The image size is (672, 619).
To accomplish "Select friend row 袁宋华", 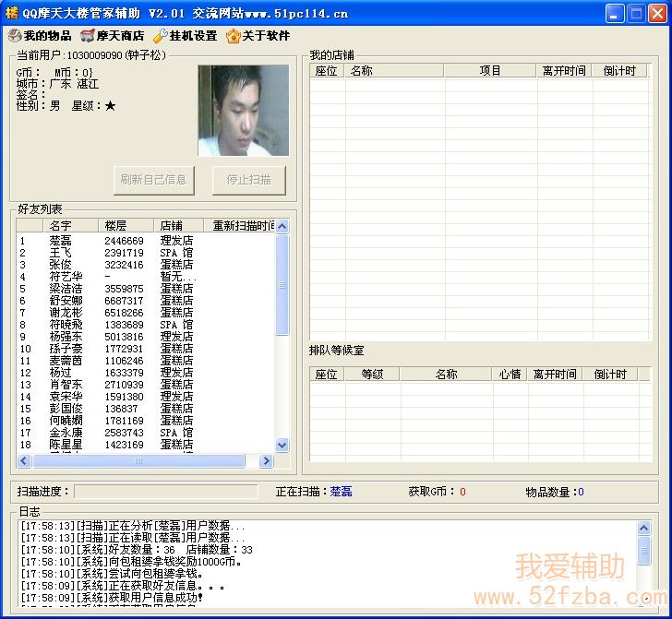I will (146, 397).
